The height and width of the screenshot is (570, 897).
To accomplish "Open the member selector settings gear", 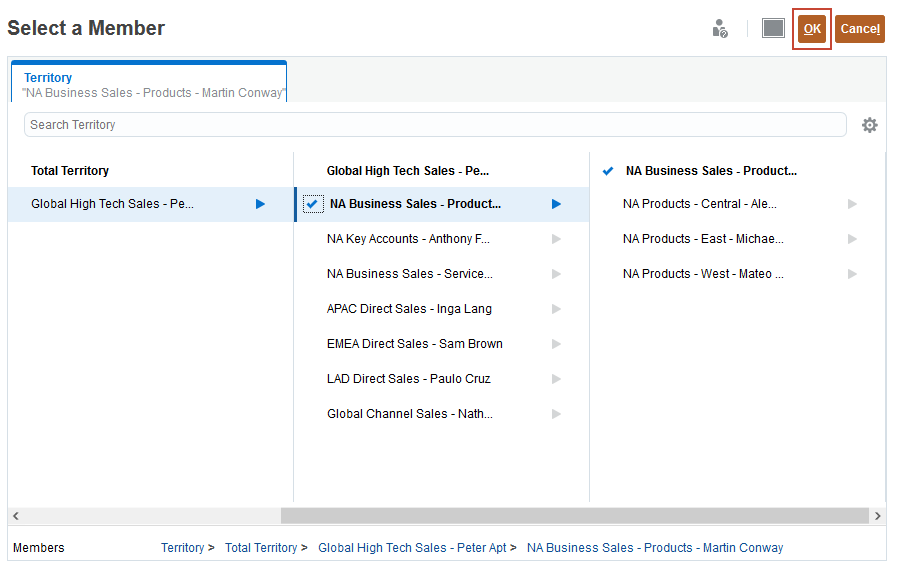I will 870,125.
